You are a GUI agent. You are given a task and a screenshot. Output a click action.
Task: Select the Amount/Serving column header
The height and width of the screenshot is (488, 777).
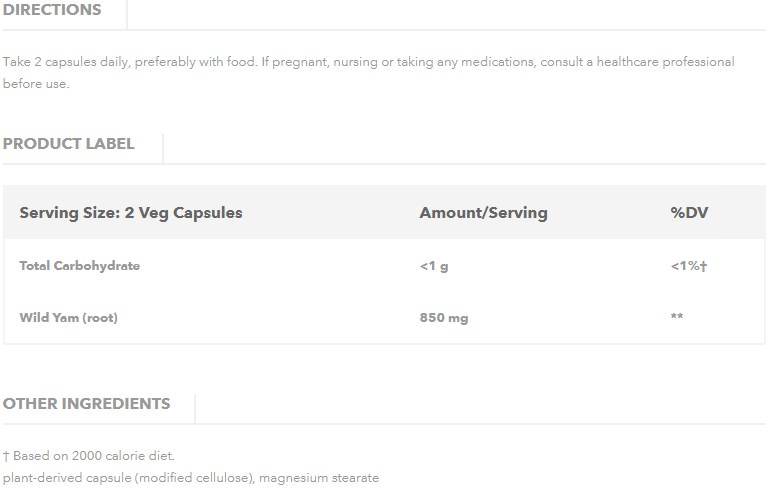pos(483,213)
